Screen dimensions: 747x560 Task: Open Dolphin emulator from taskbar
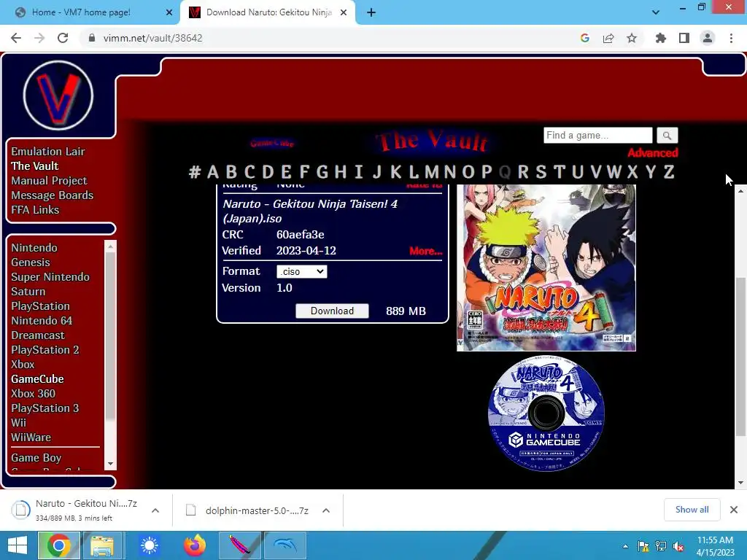pos(286,545)
